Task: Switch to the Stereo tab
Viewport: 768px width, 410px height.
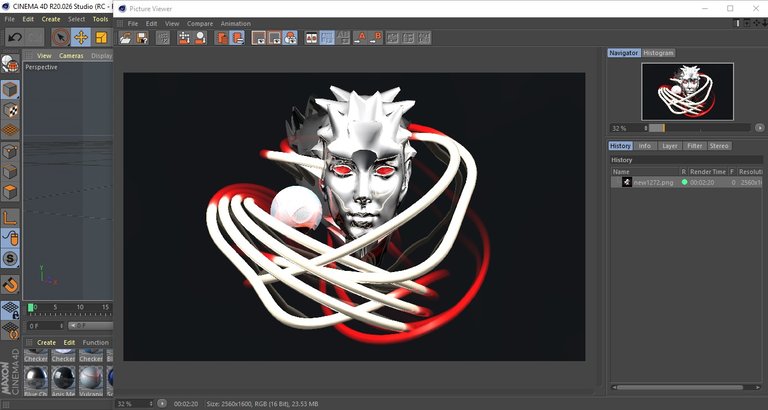Action: click(719, 146)
